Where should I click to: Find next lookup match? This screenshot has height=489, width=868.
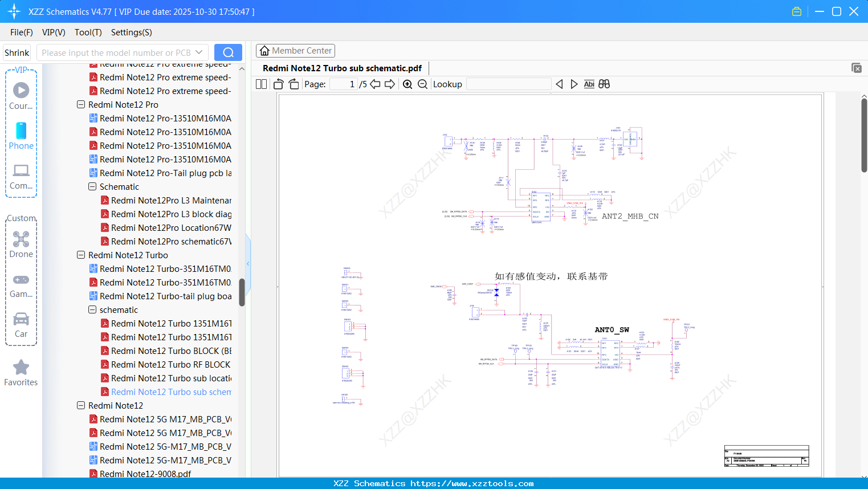point(574,84)
